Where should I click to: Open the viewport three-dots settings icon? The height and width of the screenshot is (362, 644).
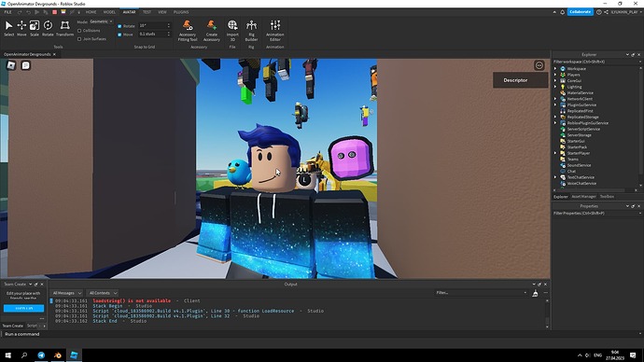(539, 65)
